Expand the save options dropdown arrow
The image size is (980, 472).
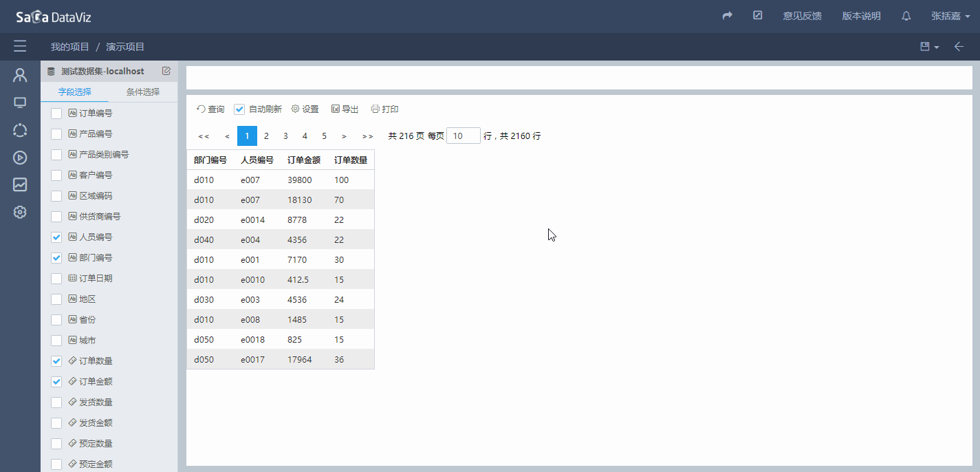tap(937, 47)
